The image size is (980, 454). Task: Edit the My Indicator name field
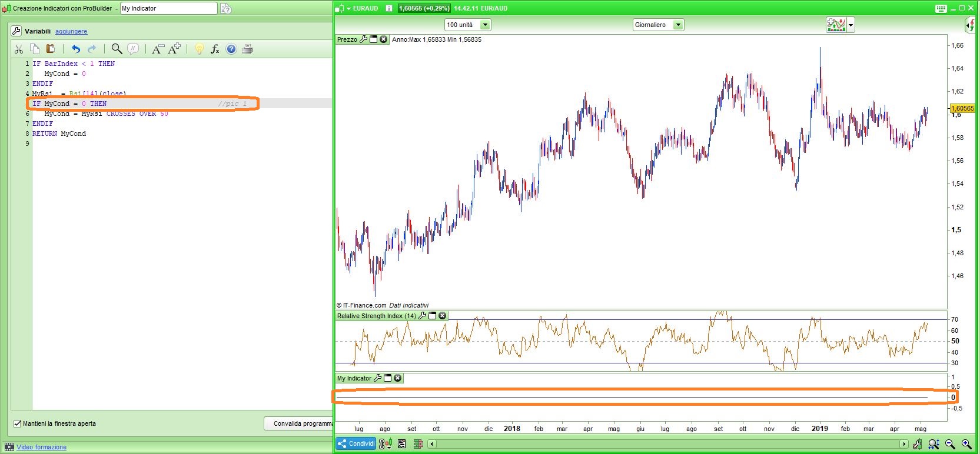pyautogui.click(x=169, y=8)
